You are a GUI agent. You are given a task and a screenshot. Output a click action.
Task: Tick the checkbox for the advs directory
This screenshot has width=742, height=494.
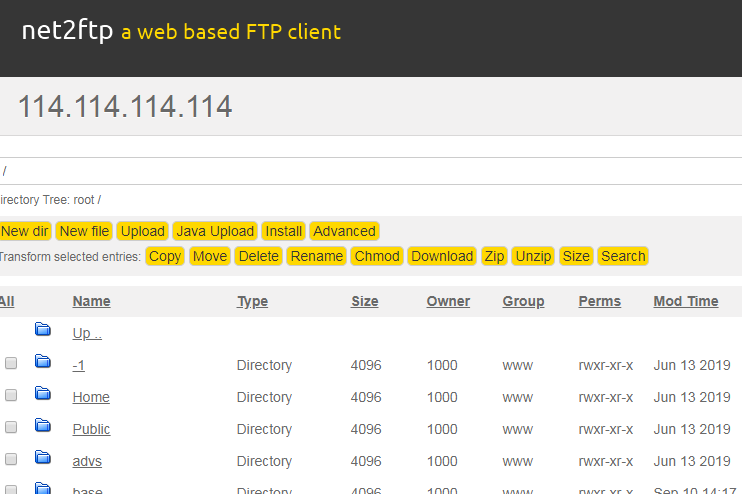point(11,459)
